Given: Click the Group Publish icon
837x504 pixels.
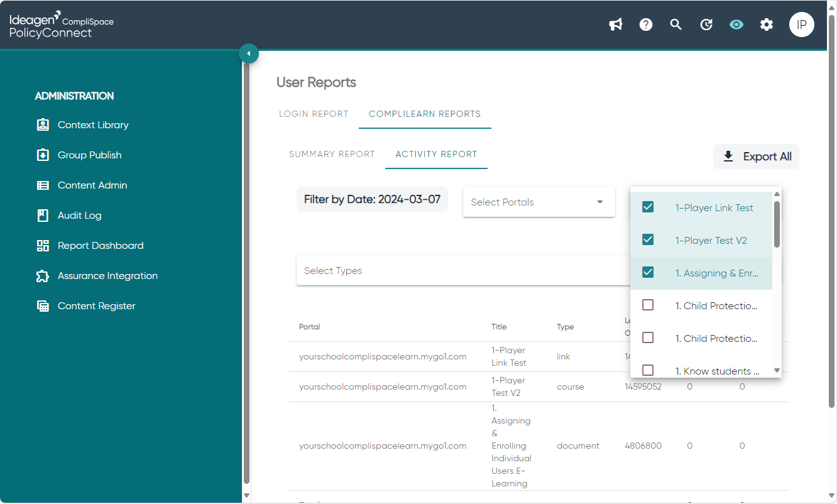Looking at the screenshot, I should [43, 155].
